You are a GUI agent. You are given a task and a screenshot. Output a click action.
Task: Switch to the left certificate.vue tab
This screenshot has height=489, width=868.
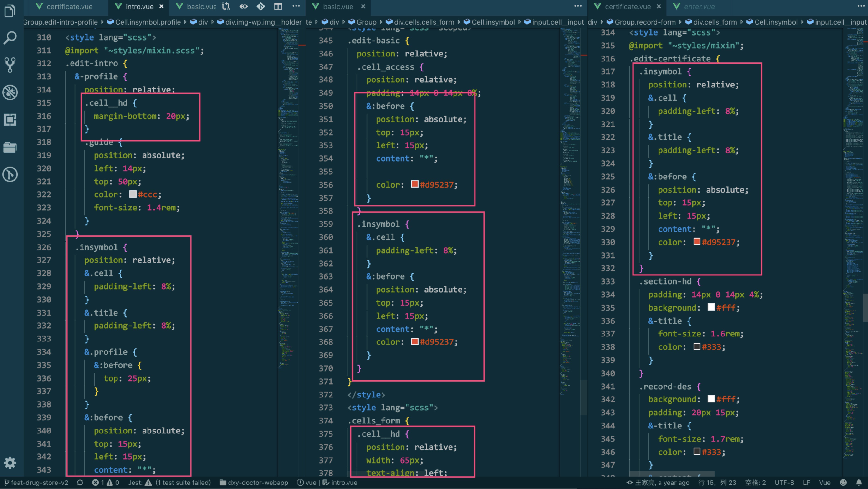point(69,7)
